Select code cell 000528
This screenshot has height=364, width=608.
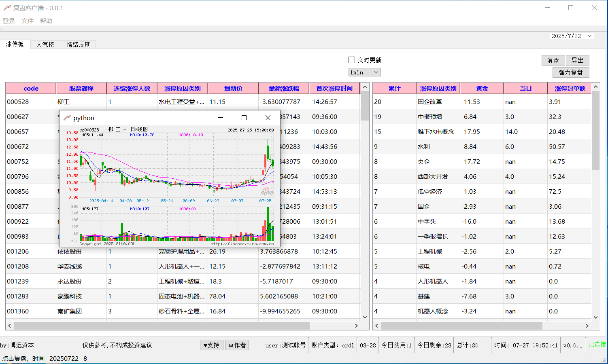click(31, 102)
